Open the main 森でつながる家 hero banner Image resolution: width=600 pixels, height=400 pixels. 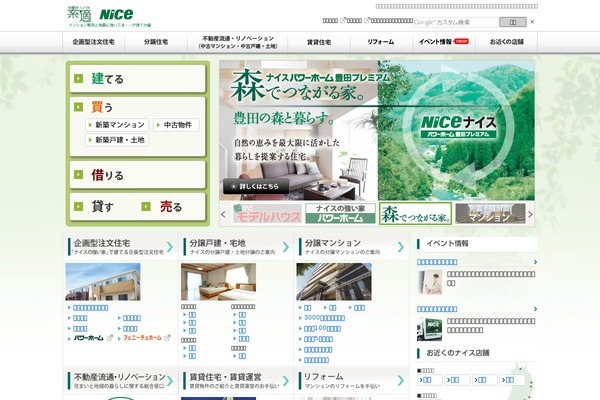click(377, 130)
